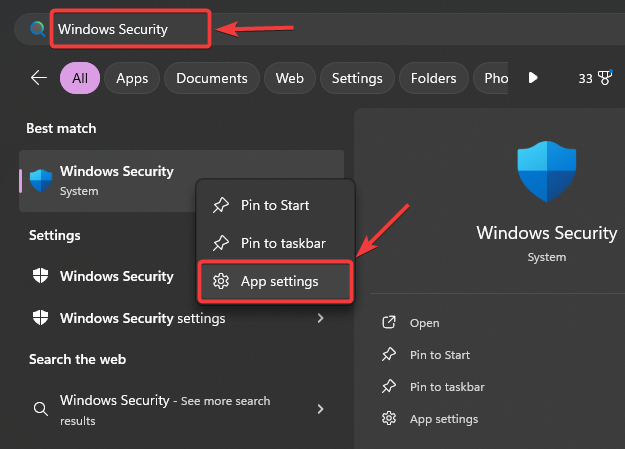Click the back arrow in search panel

(39, 78)
